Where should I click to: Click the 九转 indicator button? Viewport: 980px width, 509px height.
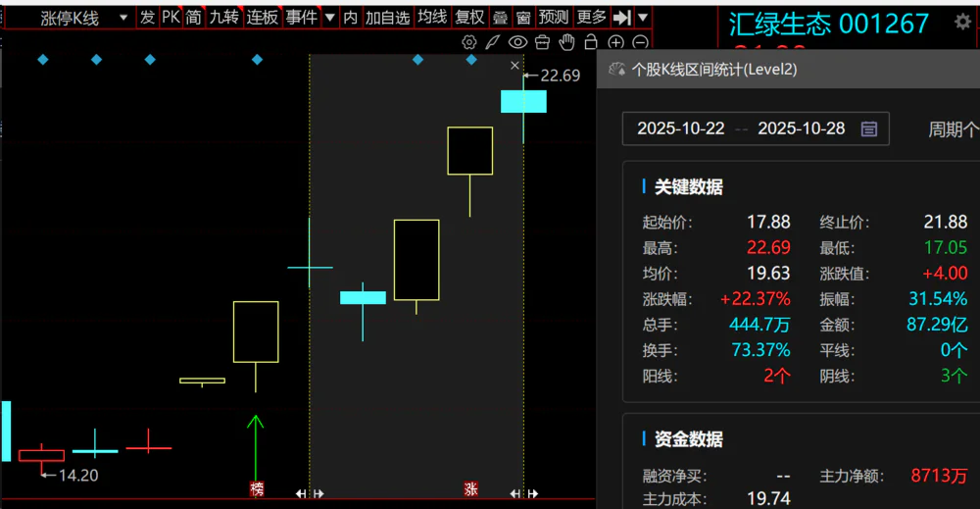222,18
